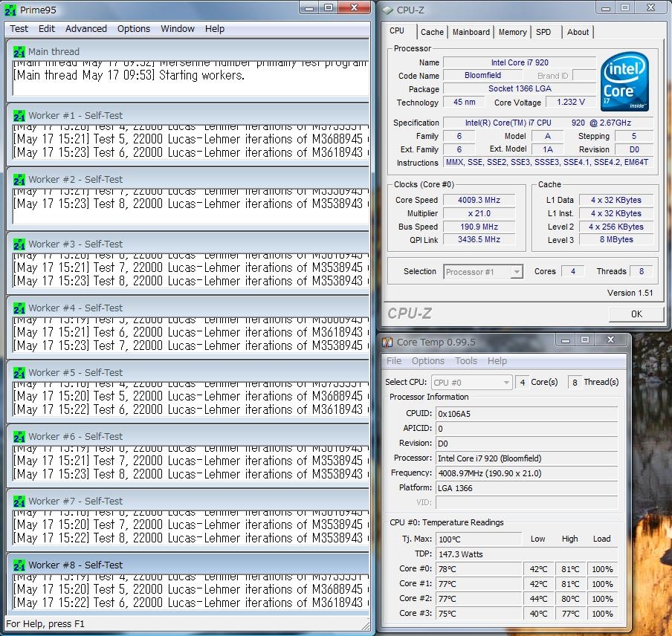Open the Options menu in Core Temp
The width and height of the screenshot is (672, 636).
point(428,361)
